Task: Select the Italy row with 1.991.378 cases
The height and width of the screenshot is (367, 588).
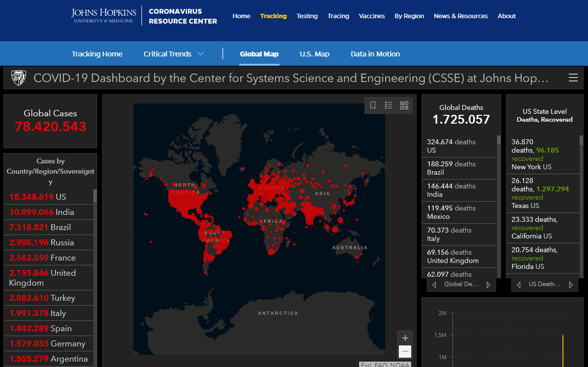Action: click(x=48, y=313)
